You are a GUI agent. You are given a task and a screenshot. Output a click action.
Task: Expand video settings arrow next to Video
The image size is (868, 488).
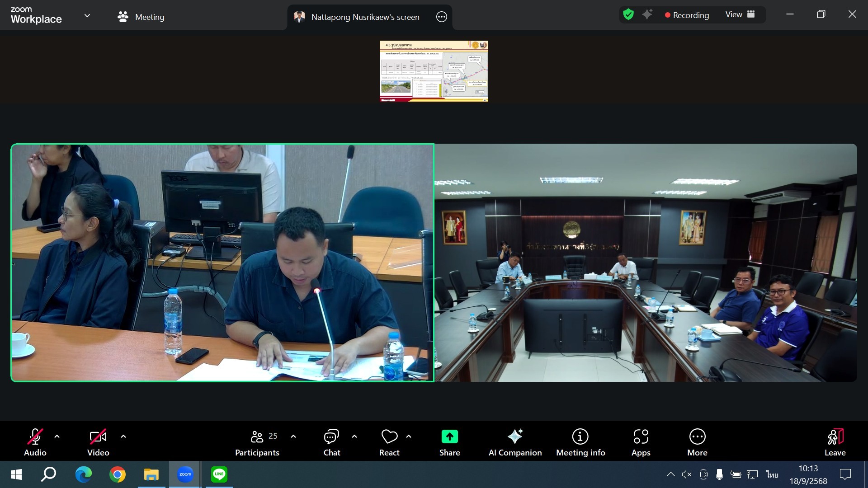[x=123, y=436]
